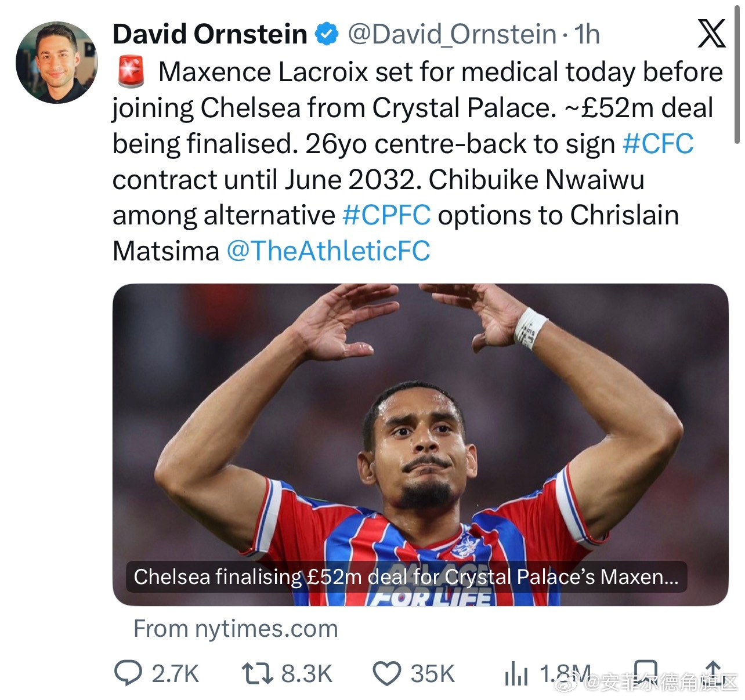Viewport: 745px width, 700px height.
Task: Tap the retweet arrows icon
Action: coord(257,674)
